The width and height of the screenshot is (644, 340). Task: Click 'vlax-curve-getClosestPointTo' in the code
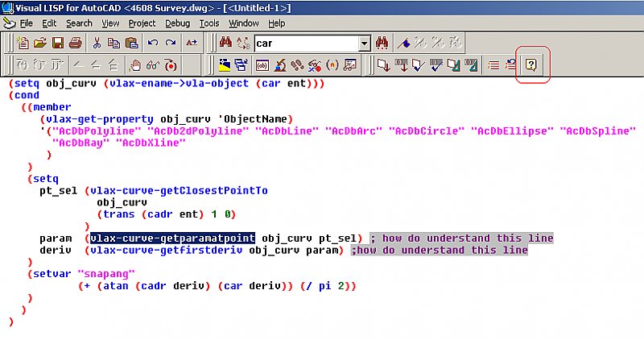(179, 190)
